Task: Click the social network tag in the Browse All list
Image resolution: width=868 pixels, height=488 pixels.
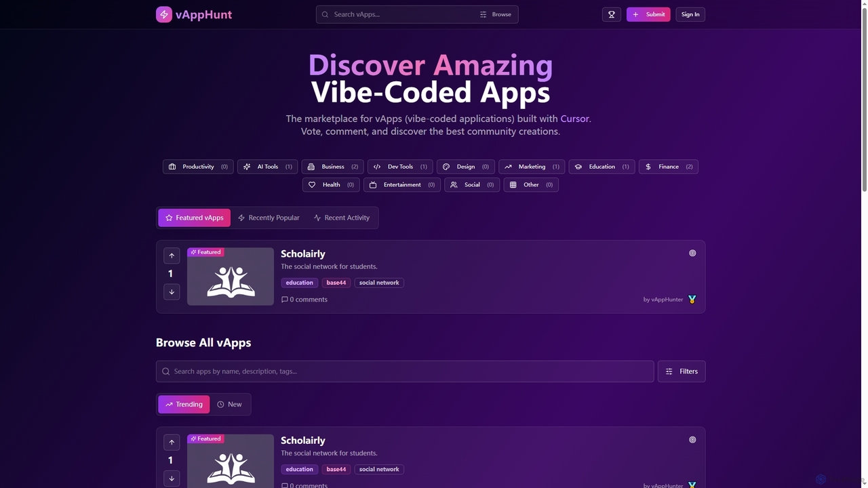Action: [x=379, y=469]
